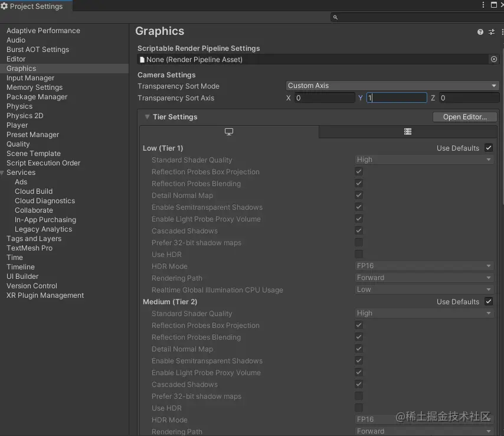504x436 pixels.
Task: Toggle Tier 1 Use HDR checkbox
Action: tap(359, 254)
